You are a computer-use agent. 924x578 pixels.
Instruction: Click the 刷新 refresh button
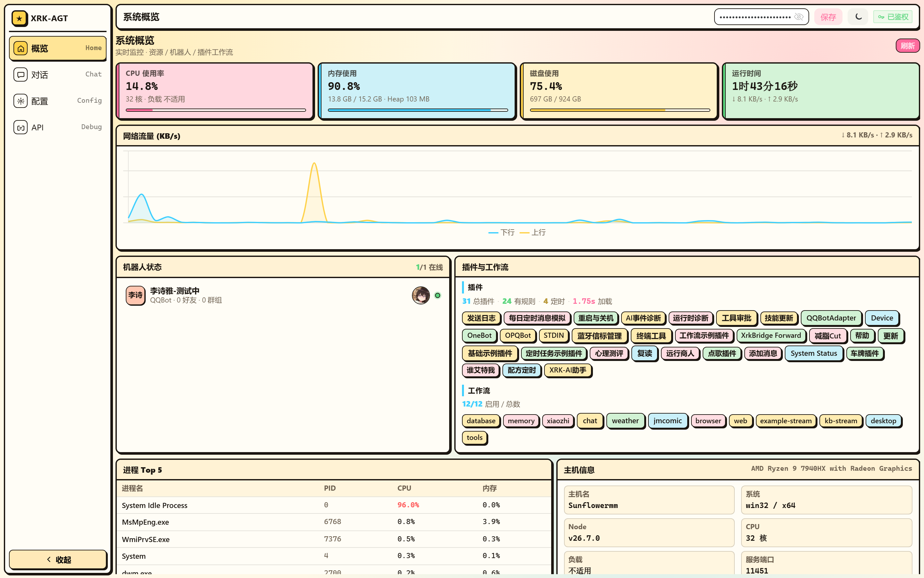(x=908, y=46)
